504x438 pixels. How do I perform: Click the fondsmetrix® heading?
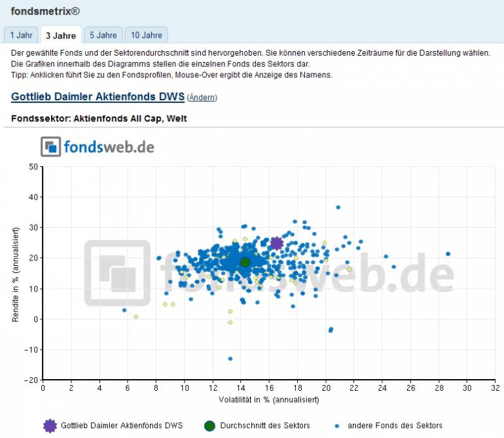tap(45, 11)
